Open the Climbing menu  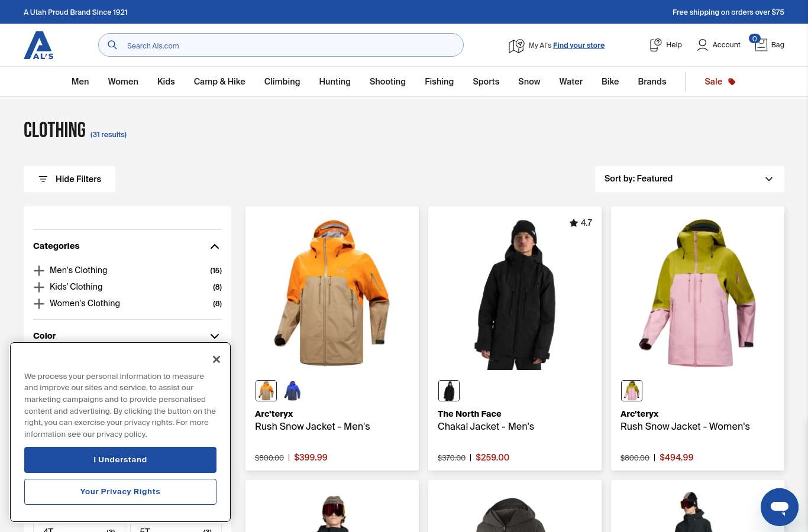[282, 82]
